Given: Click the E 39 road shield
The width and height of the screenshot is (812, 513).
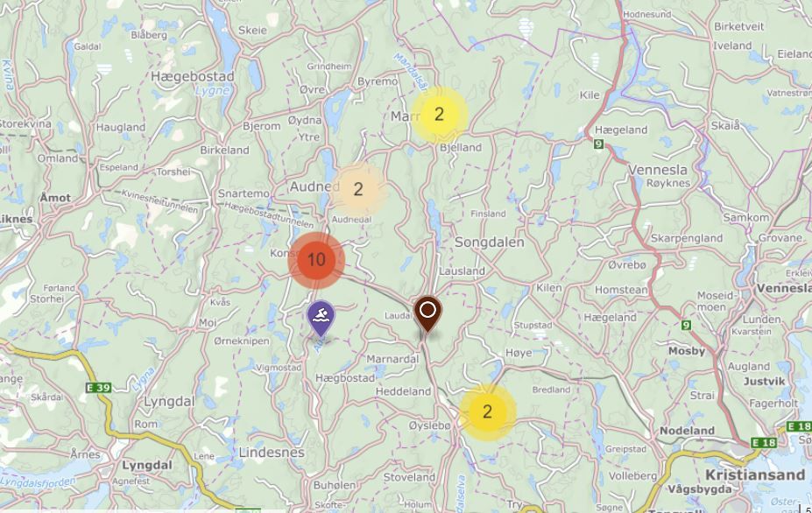Looking at the screenshot, I should tap(98, 387).
